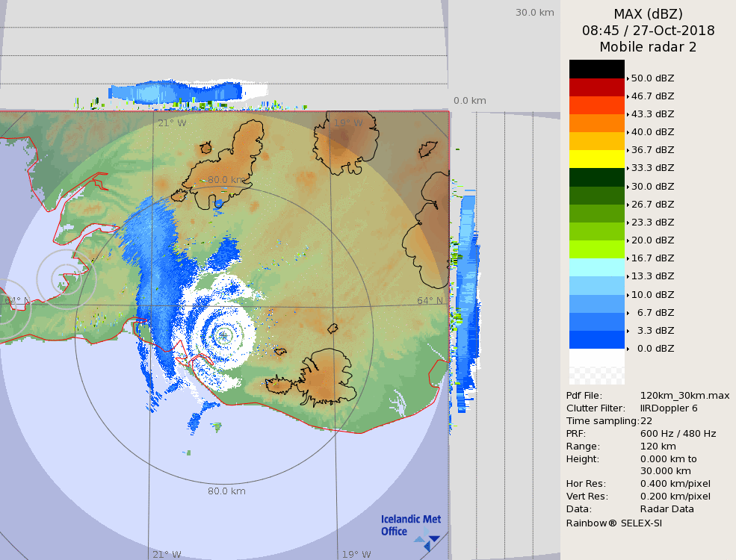Click the Rainbow SELEX-SI text
Screen dimensions: 736x560
[x=613, y=523]
